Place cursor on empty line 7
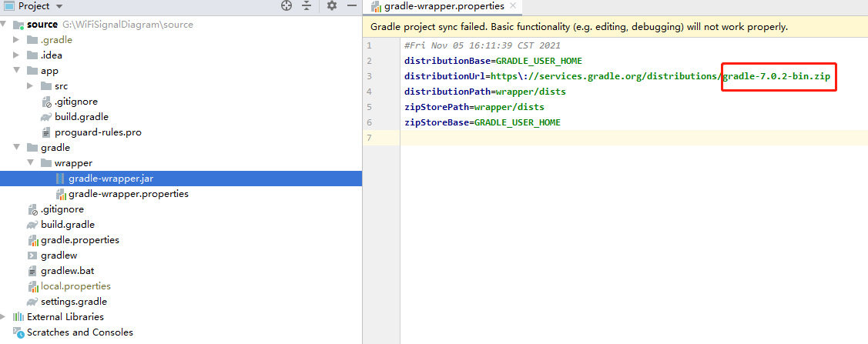This screenshot has height=344, width=868. 634,138
